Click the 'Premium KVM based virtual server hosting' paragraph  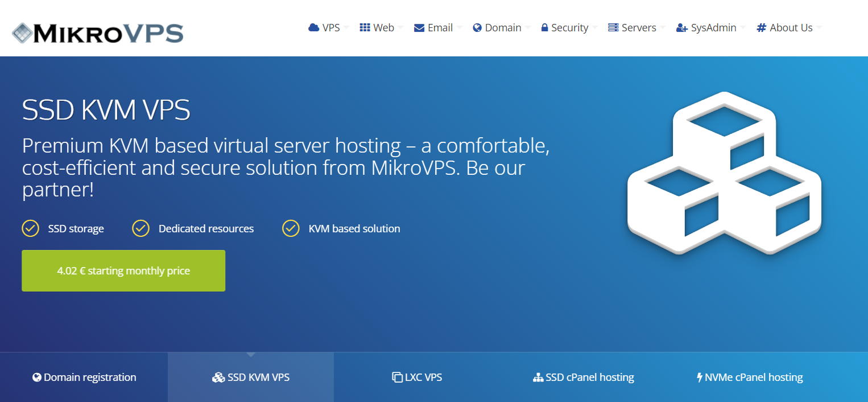pyautogui.click(x=286, y=168)
